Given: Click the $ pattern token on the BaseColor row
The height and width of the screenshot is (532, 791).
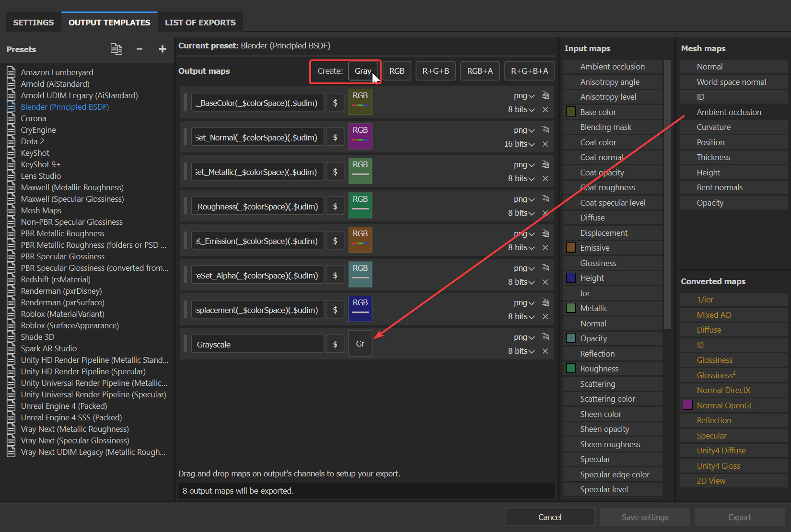Looking at the screenshot, I should coord(335,102).
